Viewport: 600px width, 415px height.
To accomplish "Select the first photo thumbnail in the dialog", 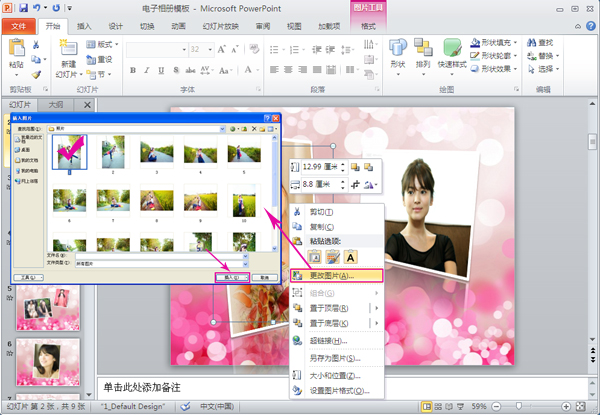I will coord(70,153).
